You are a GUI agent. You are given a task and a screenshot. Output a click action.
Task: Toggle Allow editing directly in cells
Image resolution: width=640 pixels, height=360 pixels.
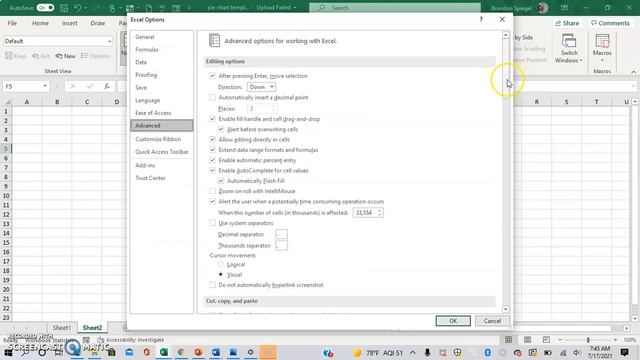tap(212, 139)
